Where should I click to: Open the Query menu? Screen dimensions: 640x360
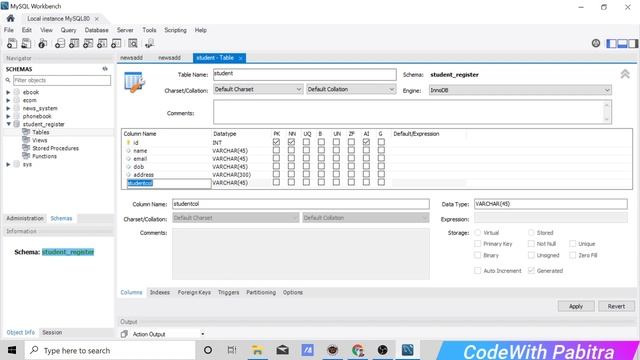point(69,30)
